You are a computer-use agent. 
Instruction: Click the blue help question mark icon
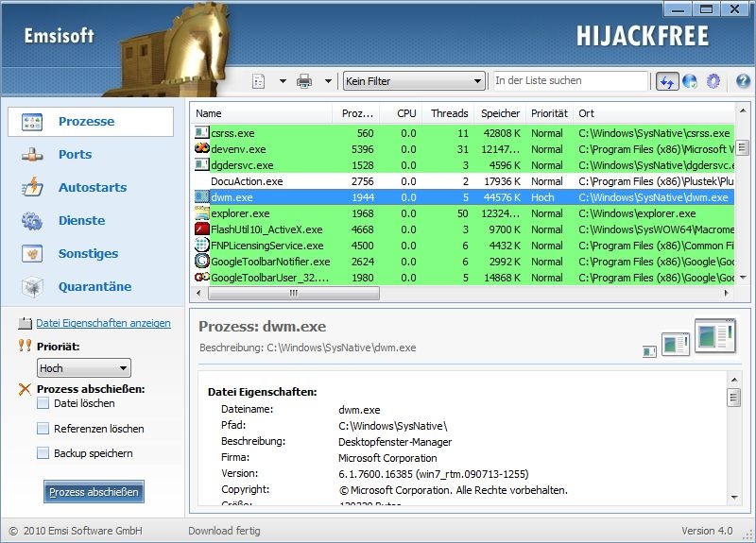click(x=742, y=81)
